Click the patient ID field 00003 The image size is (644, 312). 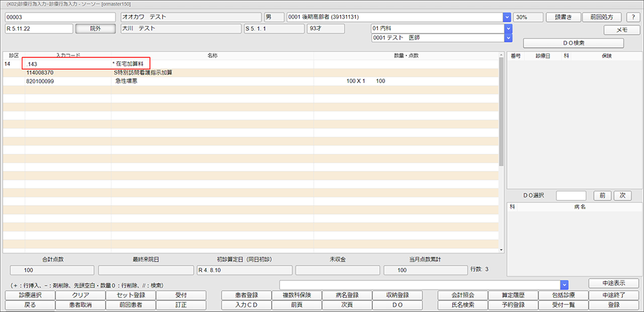[60, 17]
